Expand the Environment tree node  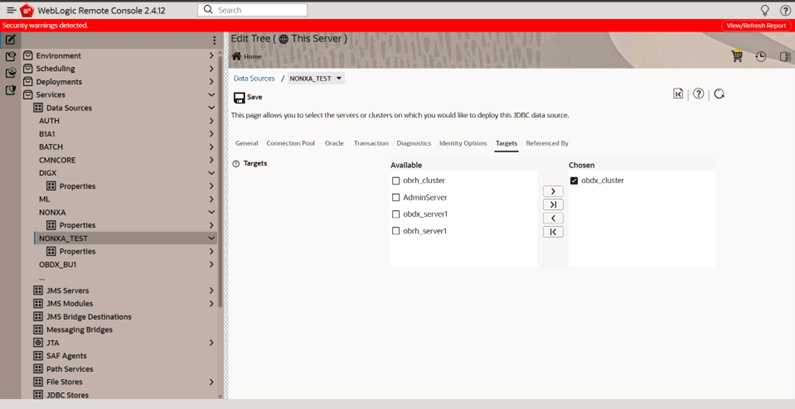pyautogui.click(x=211, y=56)
